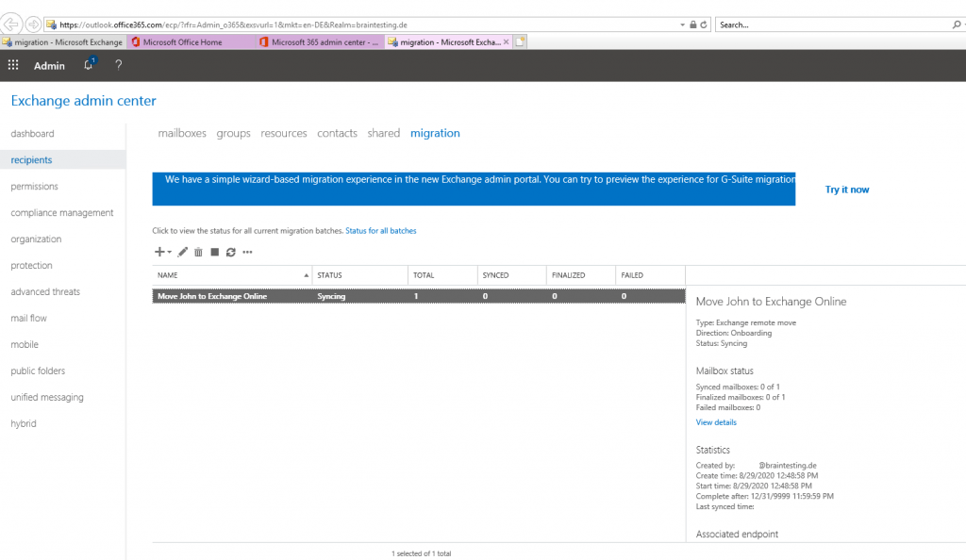Switch to the shared tab
The image size is (966, 560).
383,133
